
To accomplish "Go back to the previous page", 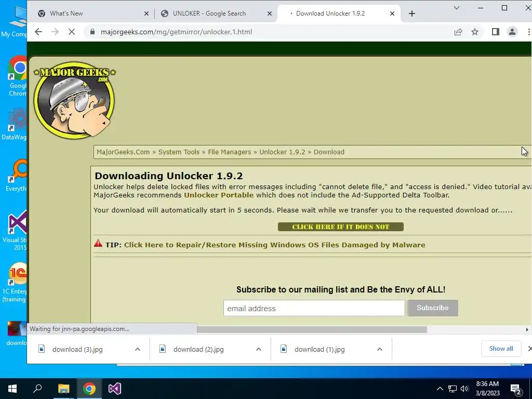I will click(38, 32).
